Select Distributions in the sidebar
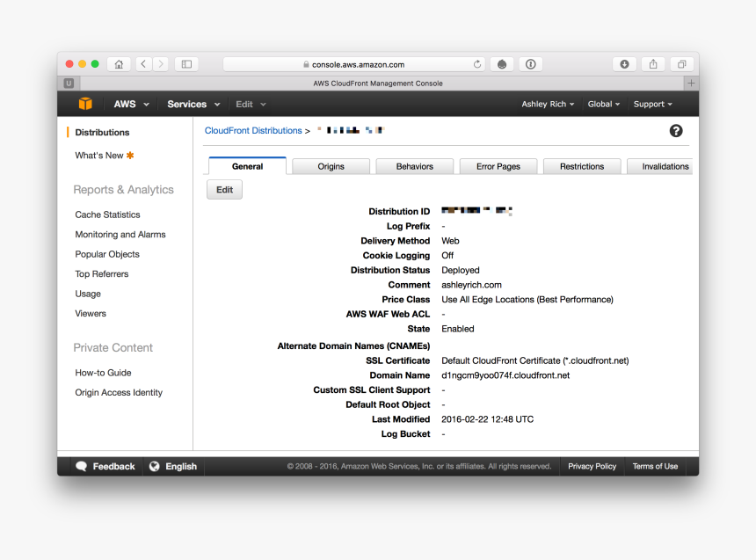Viewport: 756px width, 560px height. (x=102, y=132)
